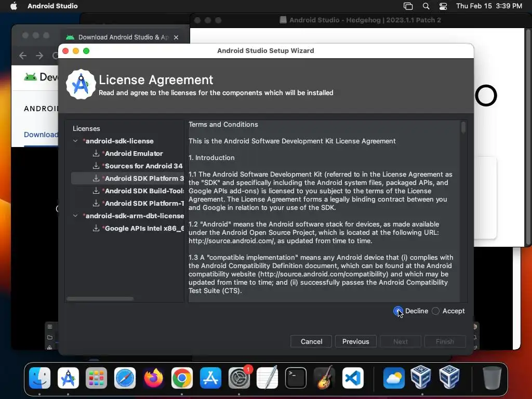
Task: Open the Android Studio menu bar item
Action: coord(52,6)
